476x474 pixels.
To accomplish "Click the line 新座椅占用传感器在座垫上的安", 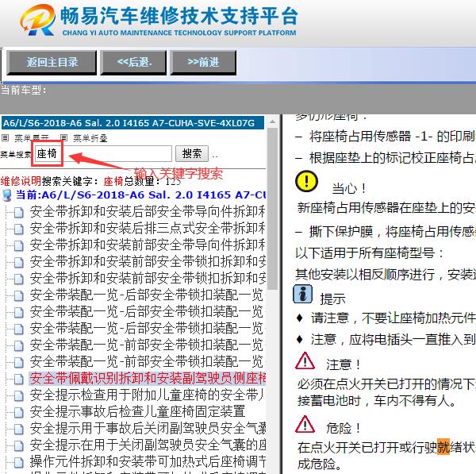I will [x=386, y=208].
